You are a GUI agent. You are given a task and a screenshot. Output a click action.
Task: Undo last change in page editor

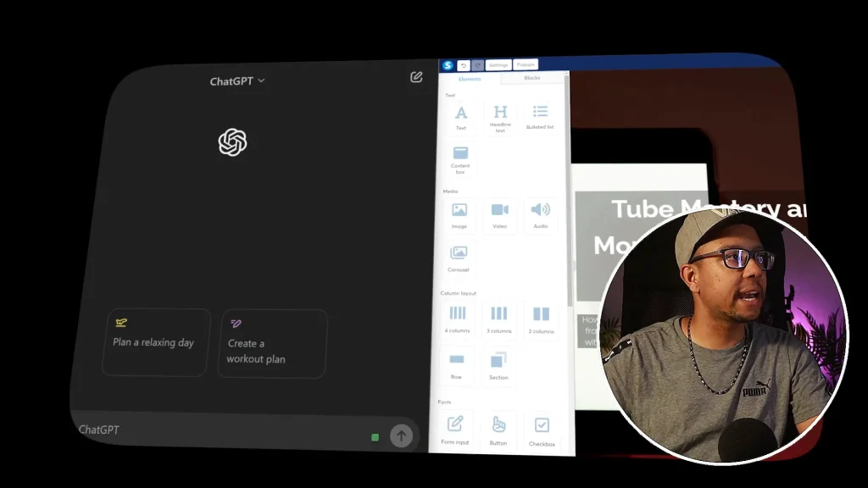(464, 65)
